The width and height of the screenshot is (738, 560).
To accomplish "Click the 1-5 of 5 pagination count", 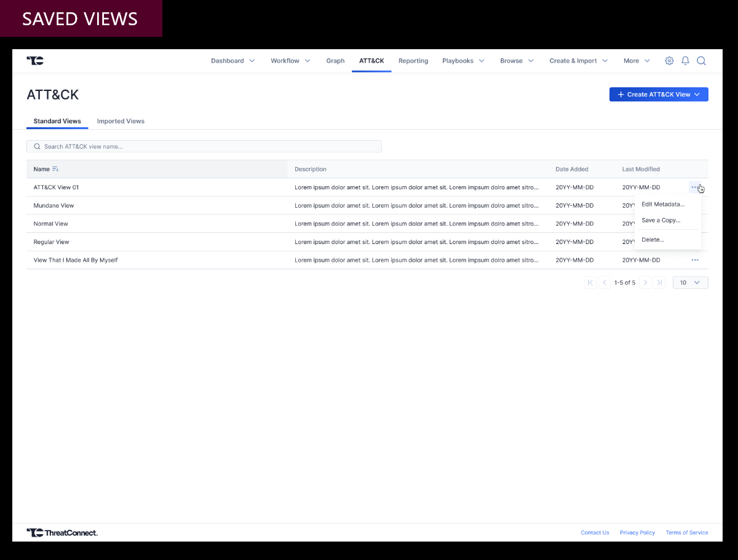I will coord(625,283).
